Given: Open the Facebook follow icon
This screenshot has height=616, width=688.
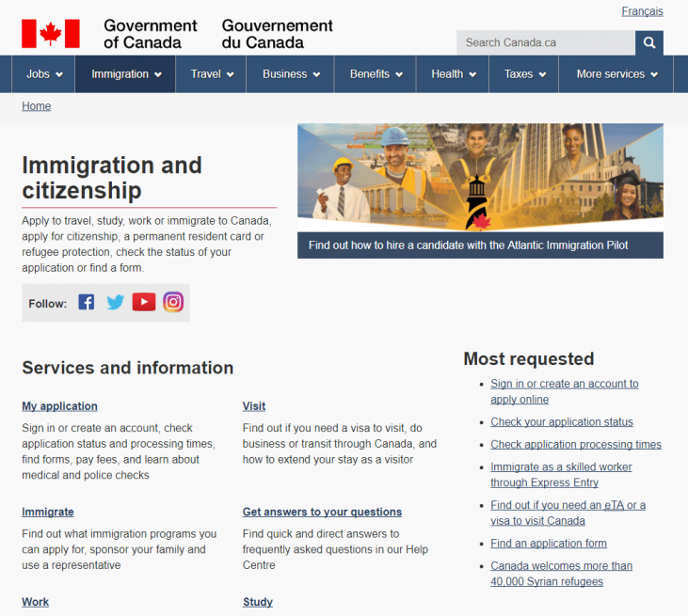Looking at the screenshot, I should pyautogui.click(x=87, y=302).
